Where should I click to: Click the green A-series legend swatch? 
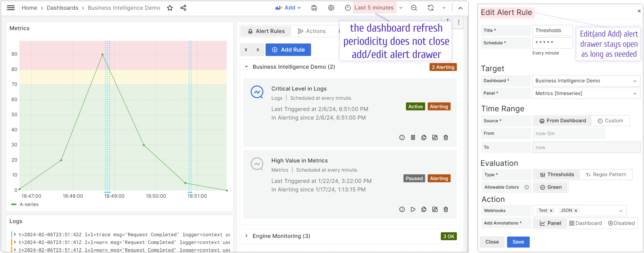(x=14, y=204)
